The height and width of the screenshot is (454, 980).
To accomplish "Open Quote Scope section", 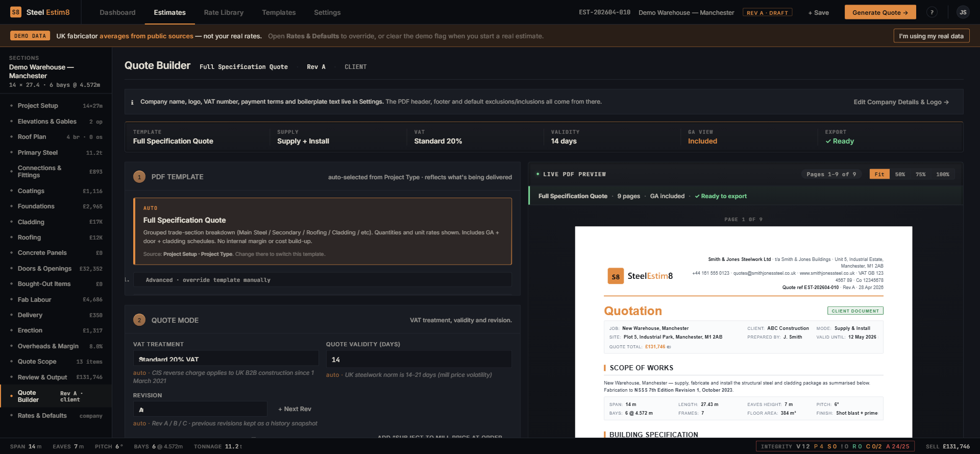I will point(56,362).
